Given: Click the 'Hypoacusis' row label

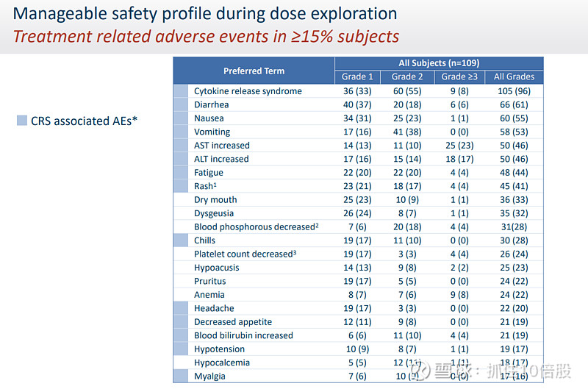Looking at the screenshot, I should (216, 268).
